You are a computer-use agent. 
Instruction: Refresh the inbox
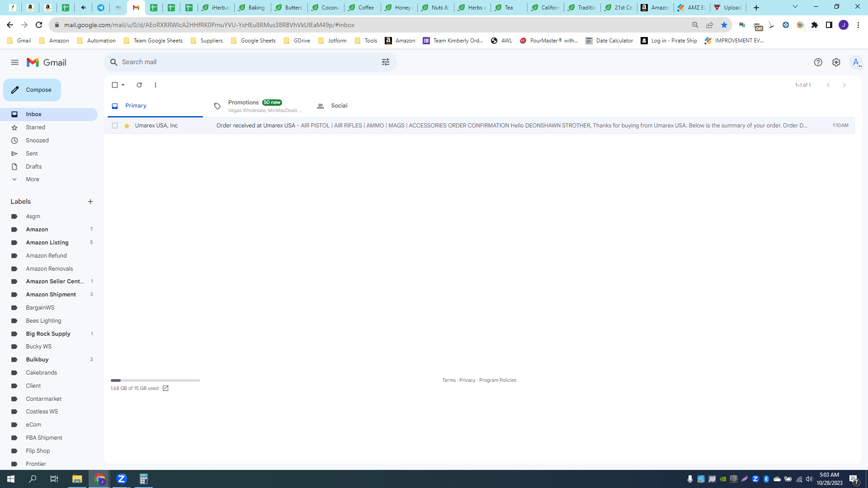tap(139, 85)
